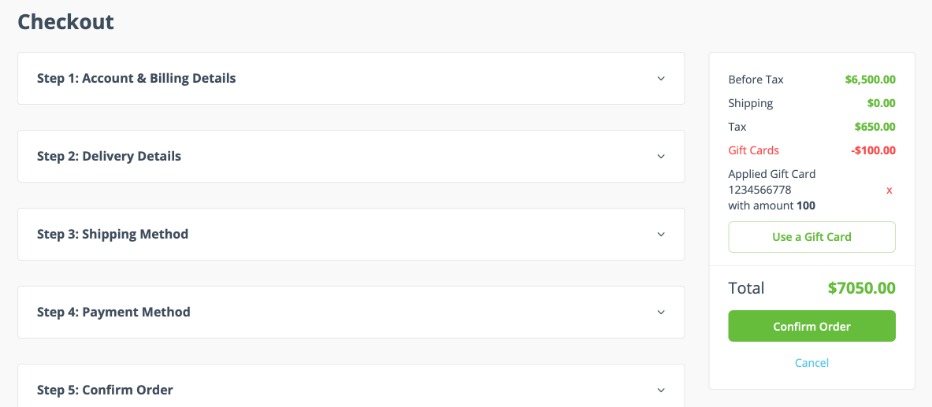Click the $7050.00 total amount

point(861,288)
